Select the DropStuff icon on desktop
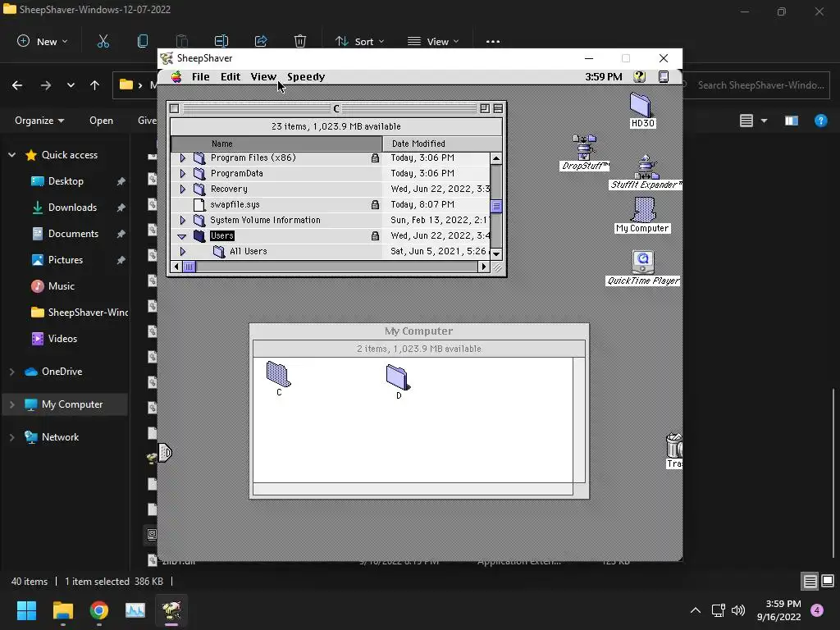 (584, 153)
